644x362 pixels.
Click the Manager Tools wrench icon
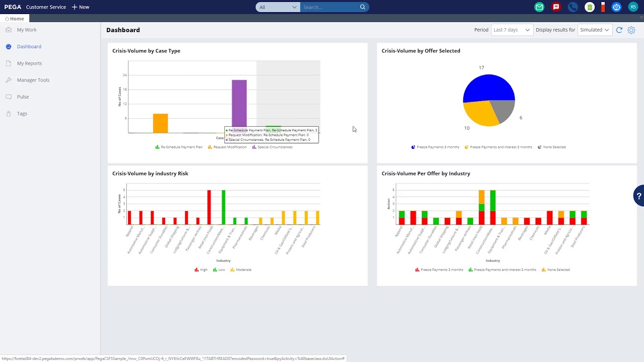[9, 80]
